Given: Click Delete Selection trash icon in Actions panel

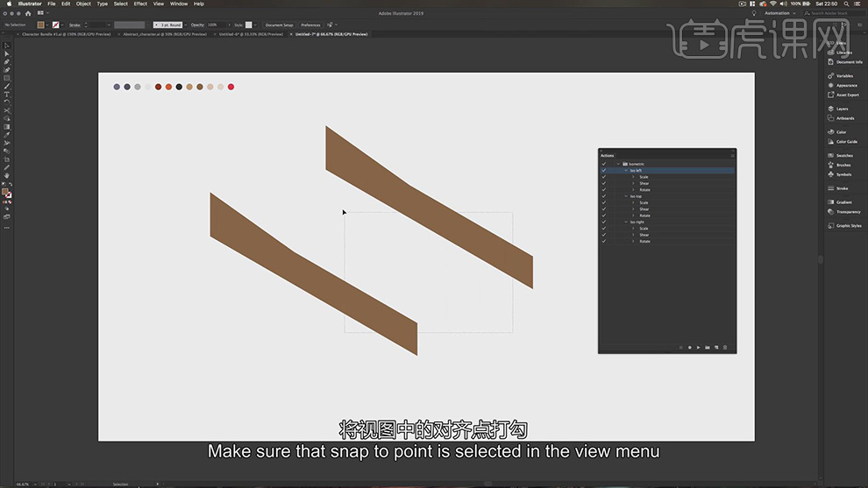Looking at the screenshot, I should pos(725,348).
